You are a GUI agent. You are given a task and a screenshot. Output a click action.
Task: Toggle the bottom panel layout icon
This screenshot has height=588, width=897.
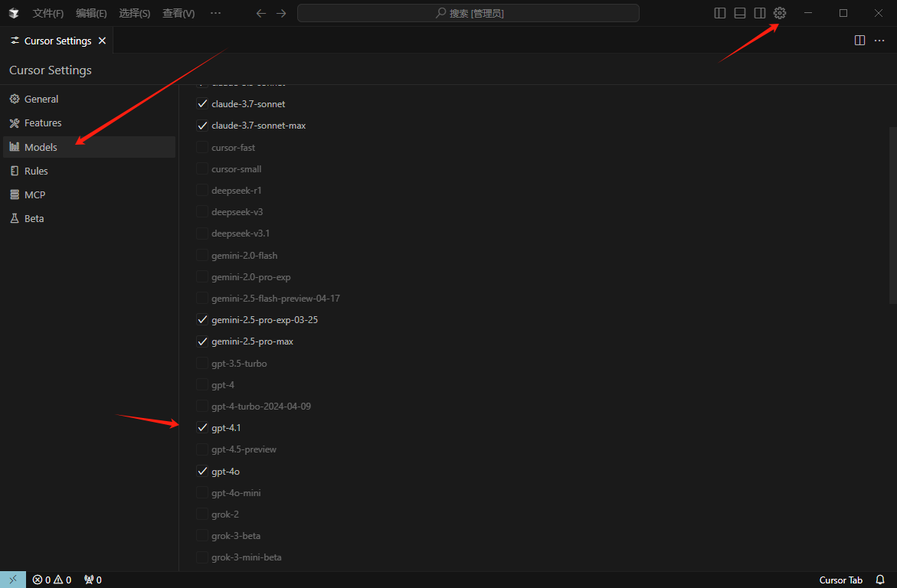(x=740, y=13)
